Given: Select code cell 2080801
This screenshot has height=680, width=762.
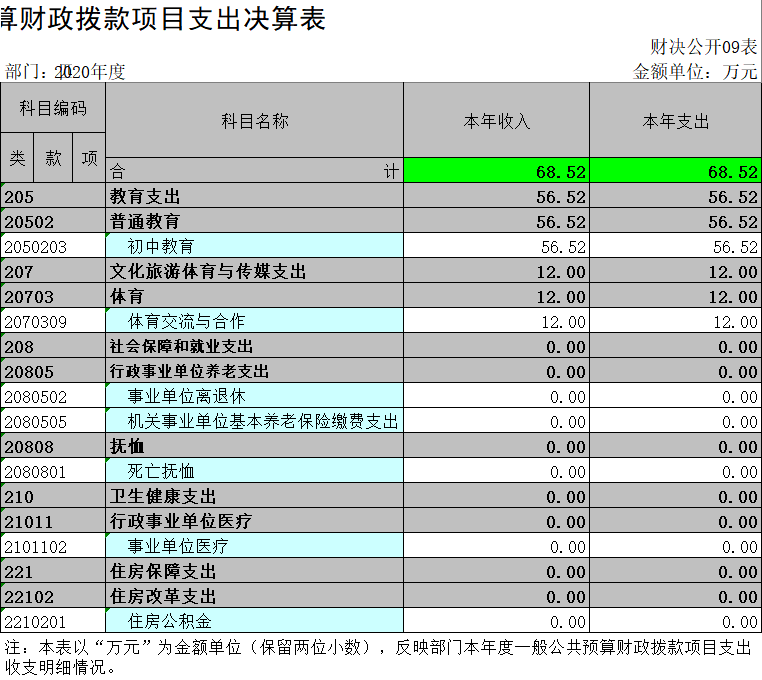Looking at the screenshot, I should (x=52, y=471).
